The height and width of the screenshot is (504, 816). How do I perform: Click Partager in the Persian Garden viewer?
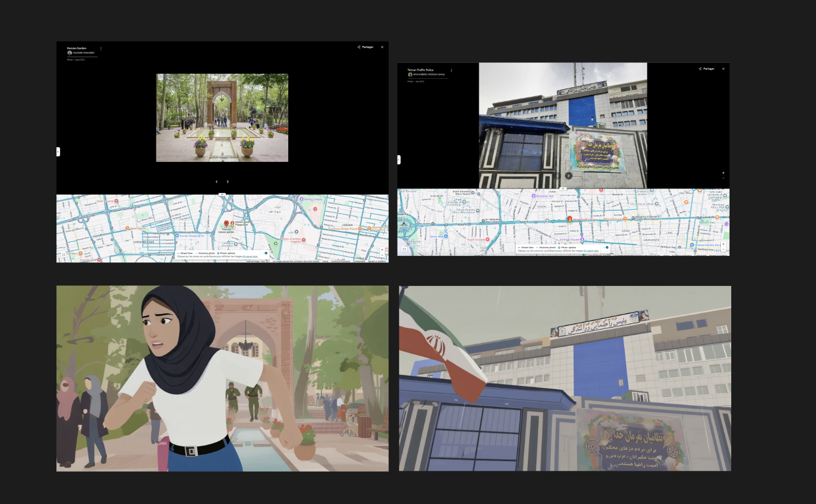(x=365, y=47)
